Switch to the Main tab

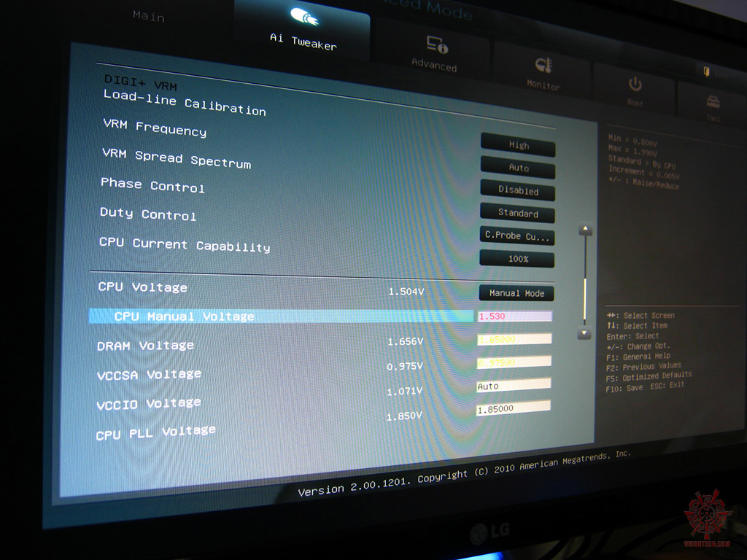[x=149, y=16]
